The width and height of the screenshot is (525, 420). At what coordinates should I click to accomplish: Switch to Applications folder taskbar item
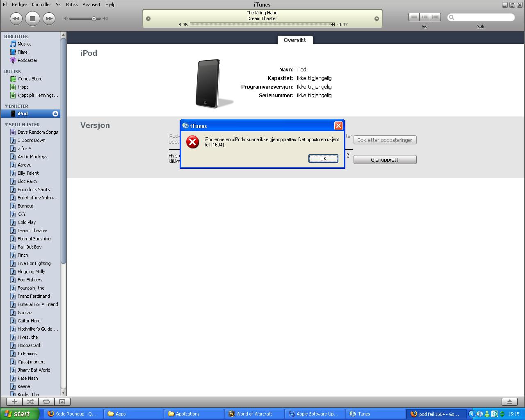(194, 414)
